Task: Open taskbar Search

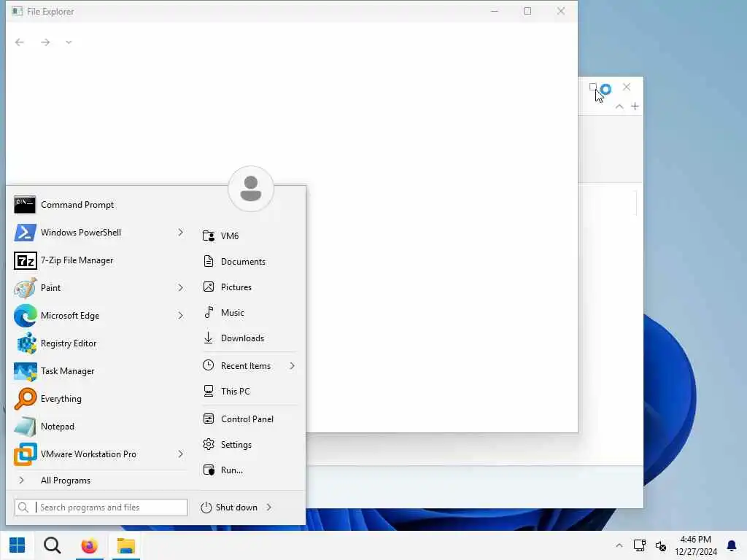Action: point(53,545)
